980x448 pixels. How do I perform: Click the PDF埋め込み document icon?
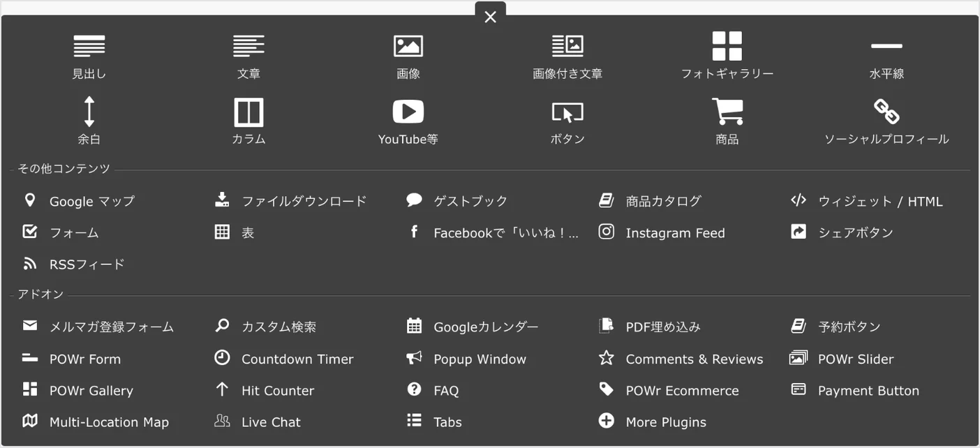607,326
